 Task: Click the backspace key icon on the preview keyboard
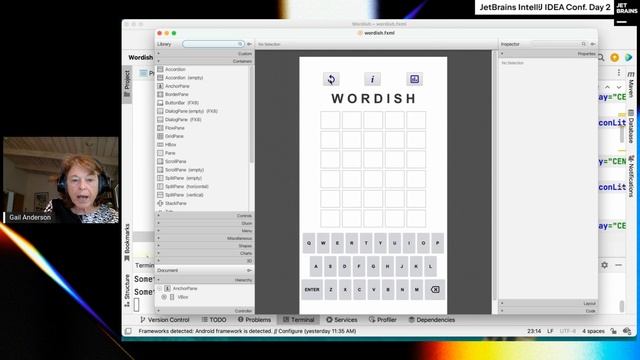(x=435, y=289)
